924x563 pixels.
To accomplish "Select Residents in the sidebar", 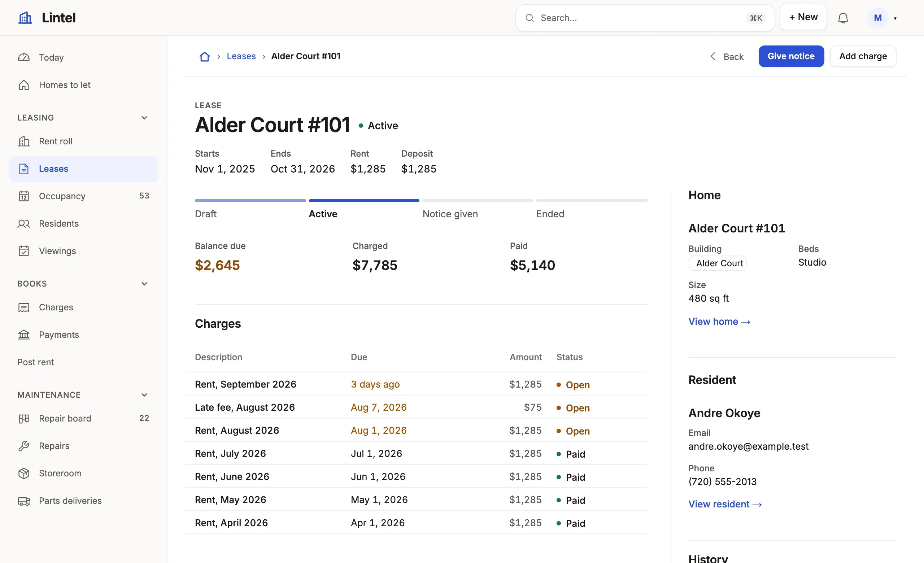I will click(x=83, y=224).
